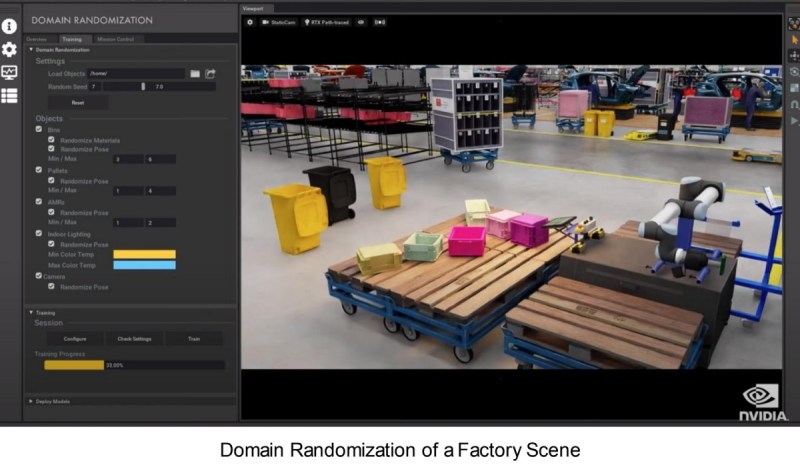Expand the Deploy Models section
The height and width of the screenshot is (465, 800).
click(31, 401)
